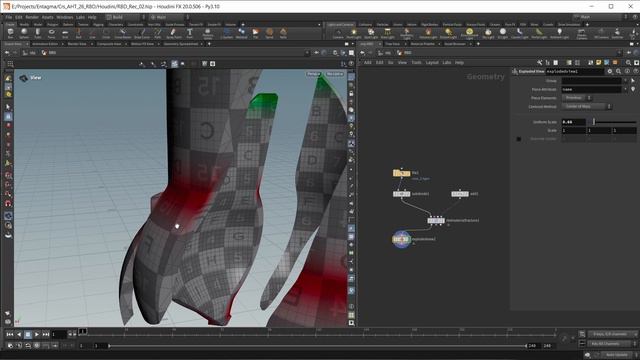Click the Uniform Scale value field
Screen dimensions: 640x360
(573, 122)
